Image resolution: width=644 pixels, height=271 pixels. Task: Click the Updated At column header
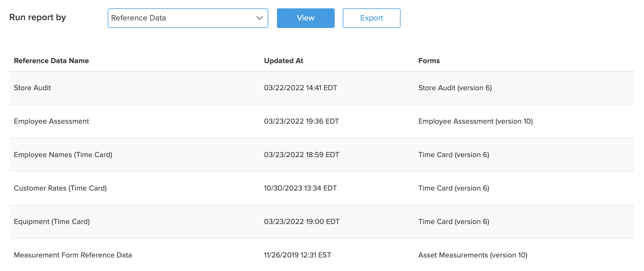[283, 61]
